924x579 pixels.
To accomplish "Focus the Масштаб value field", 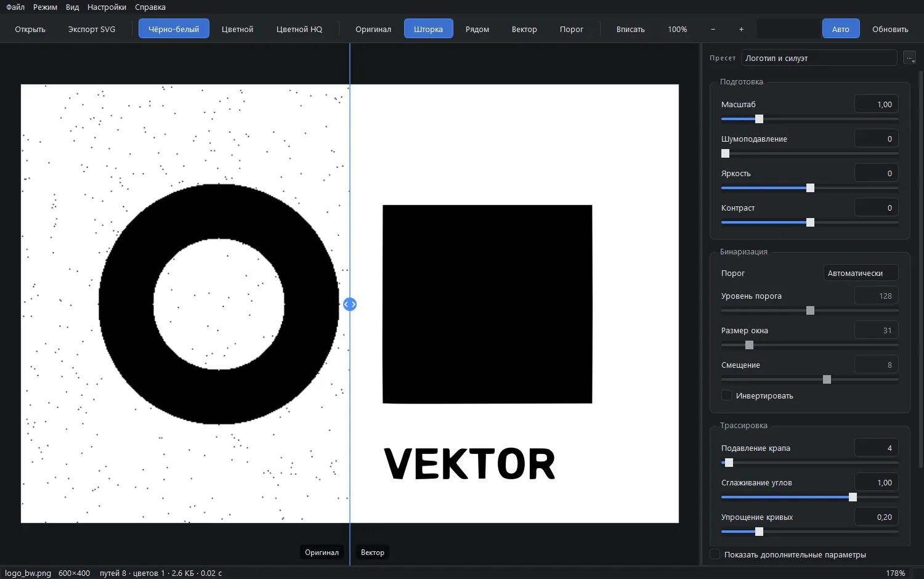I will point(877,104).
